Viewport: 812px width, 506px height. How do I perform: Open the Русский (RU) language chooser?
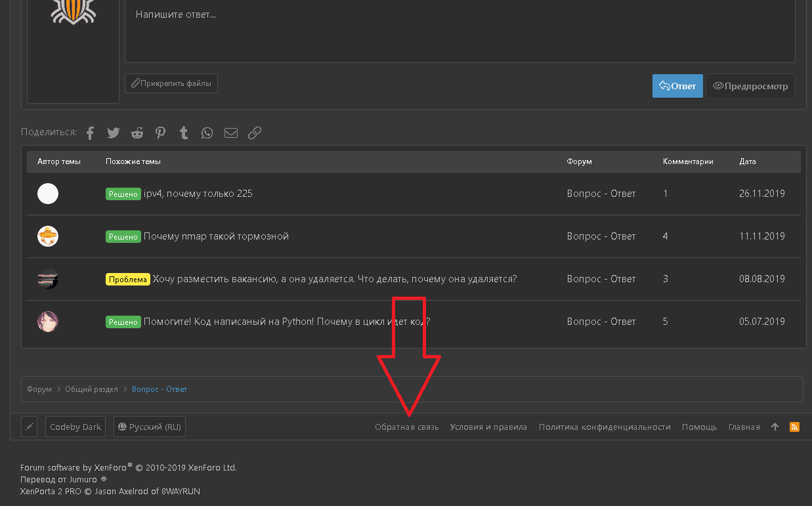pyautogui.click(x=149, y=427)
